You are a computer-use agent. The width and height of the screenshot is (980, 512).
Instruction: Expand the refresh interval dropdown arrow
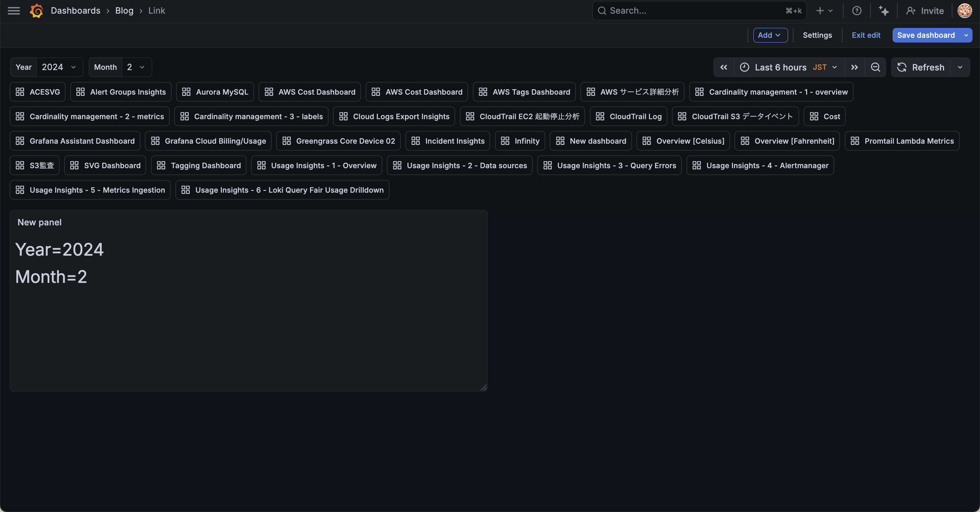coord(960,67)
